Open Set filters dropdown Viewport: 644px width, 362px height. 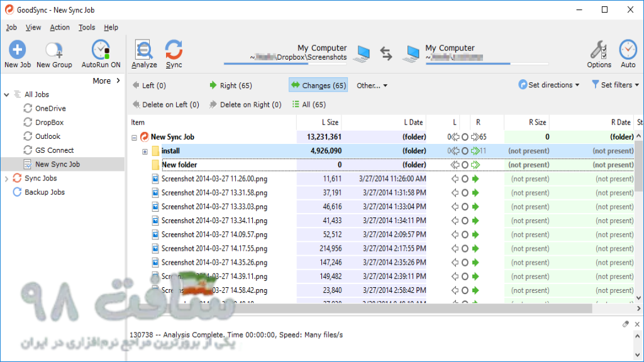tap(615, 85)
